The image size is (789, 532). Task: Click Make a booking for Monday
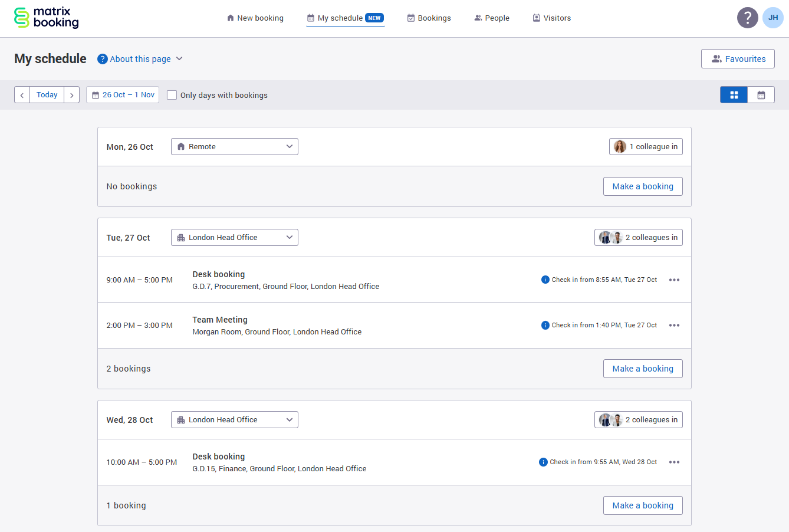(643, 186)
